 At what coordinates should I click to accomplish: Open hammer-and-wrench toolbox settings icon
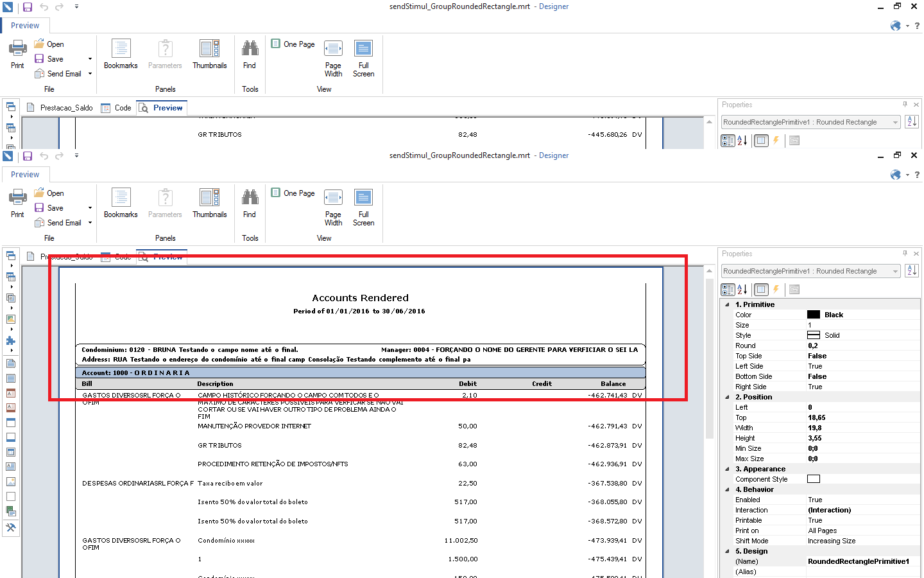point(11,528)
